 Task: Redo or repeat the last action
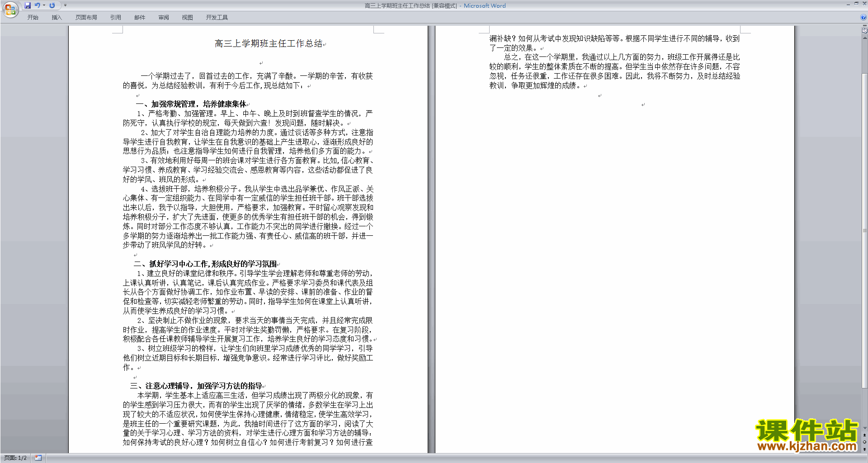tap(52, 5)
